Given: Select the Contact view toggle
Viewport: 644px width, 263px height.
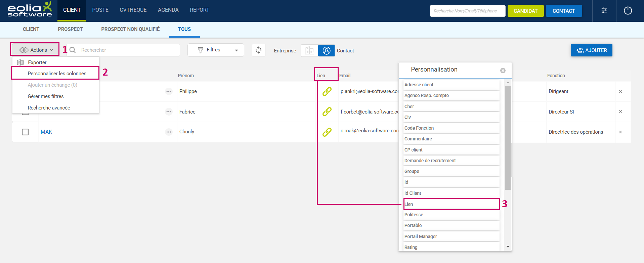Looking at the screenshot, I should (326, 51).
